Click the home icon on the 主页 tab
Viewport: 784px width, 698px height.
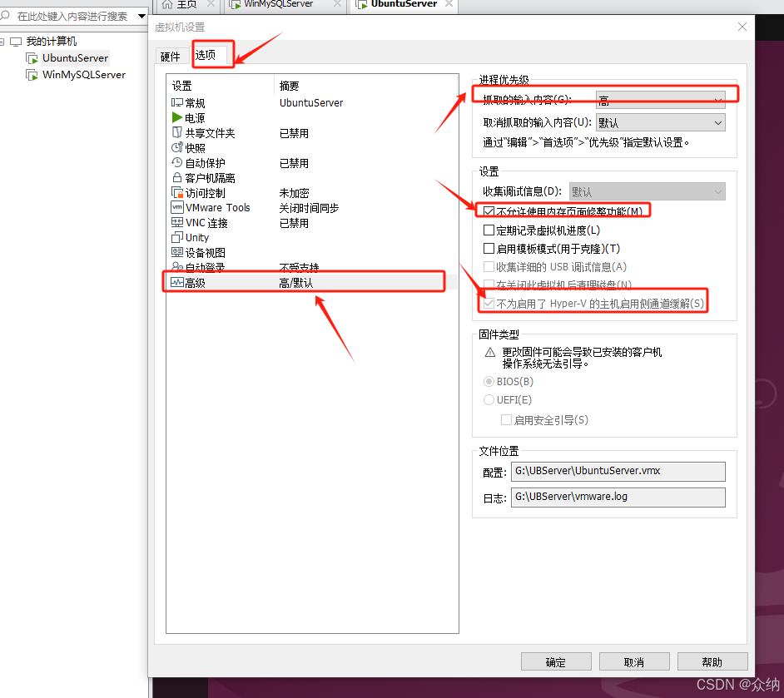[167, 4]
